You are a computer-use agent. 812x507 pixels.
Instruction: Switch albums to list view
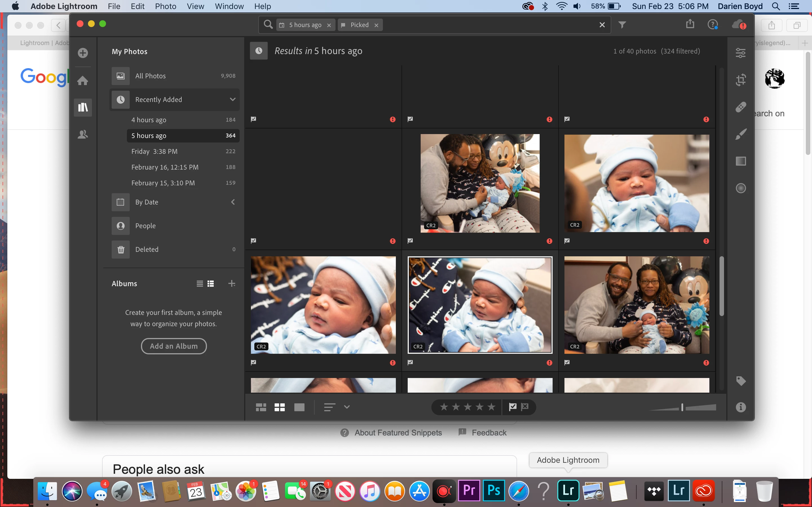[200, 284]
